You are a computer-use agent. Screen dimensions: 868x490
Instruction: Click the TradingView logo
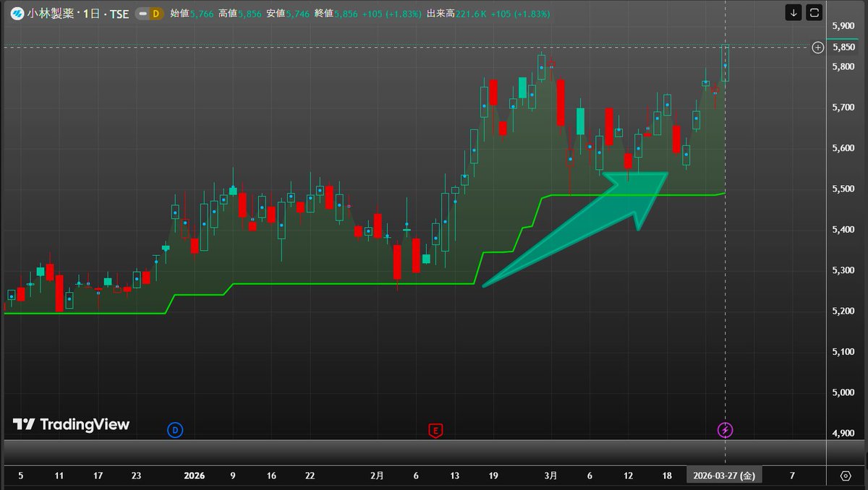72,424
